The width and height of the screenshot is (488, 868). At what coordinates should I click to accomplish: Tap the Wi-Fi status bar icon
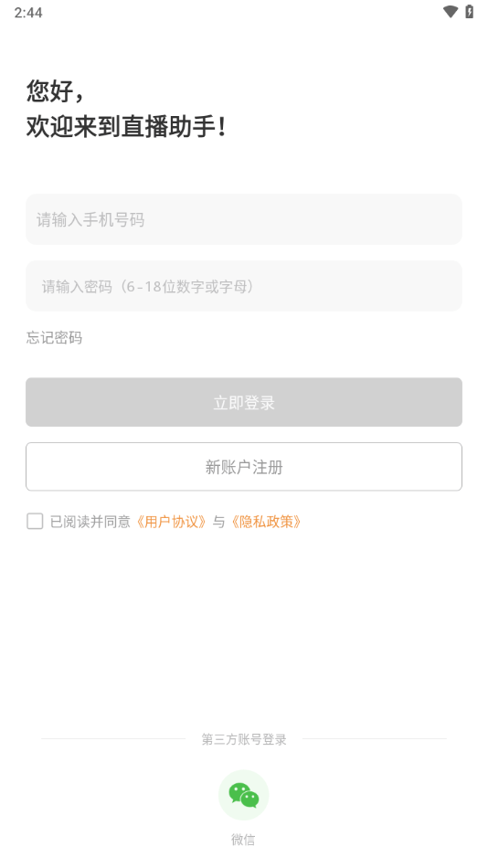[451, 12]
